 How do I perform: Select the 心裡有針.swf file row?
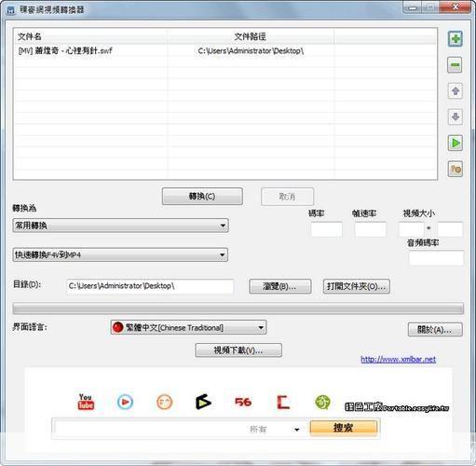click(225, 51)
